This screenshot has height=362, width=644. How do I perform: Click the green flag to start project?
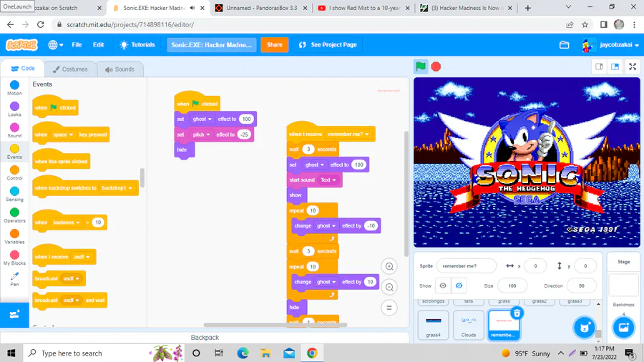pos(421,67)
